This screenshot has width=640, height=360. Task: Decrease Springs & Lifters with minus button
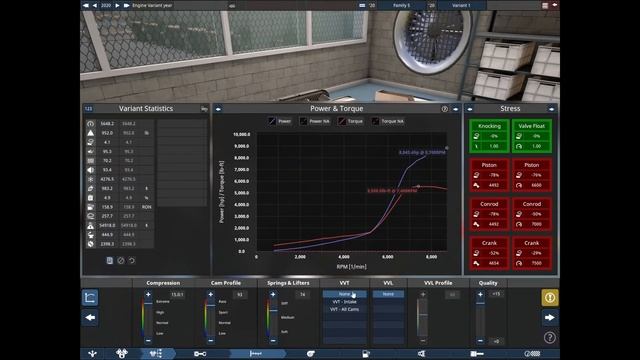tap(273, 340)
